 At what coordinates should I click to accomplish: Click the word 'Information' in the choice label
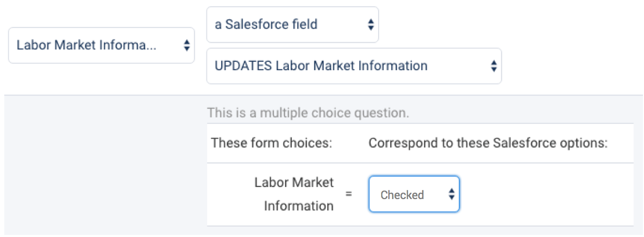point(299,206)
